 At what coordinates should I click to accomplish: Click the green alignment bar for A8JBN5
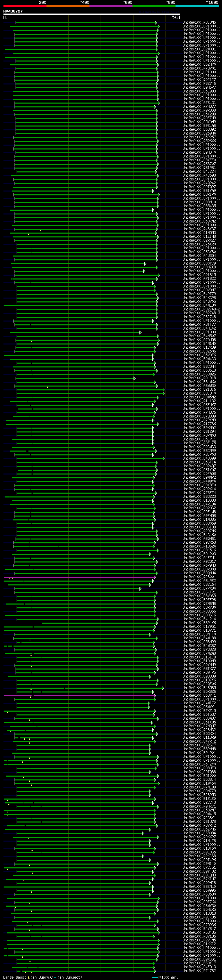point(86,23)
